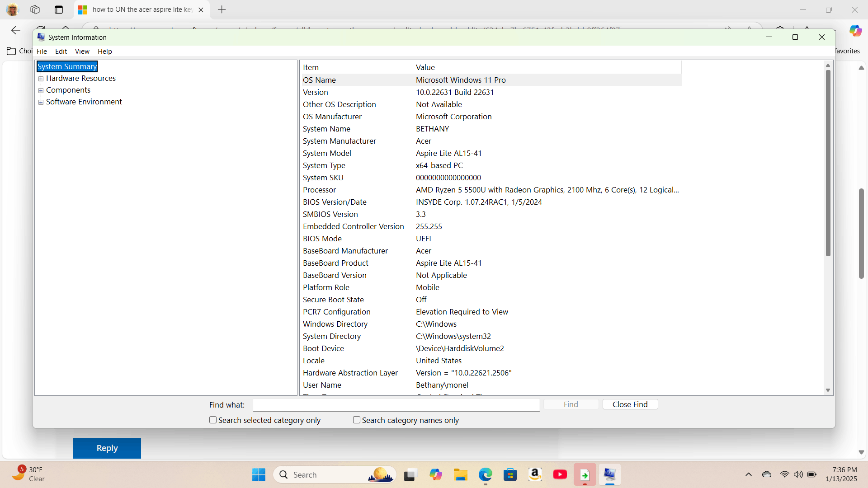Image resolution: width=868 pixels, height=488 pixels.
Task: Enable Search selected category only
Action: 213,420
